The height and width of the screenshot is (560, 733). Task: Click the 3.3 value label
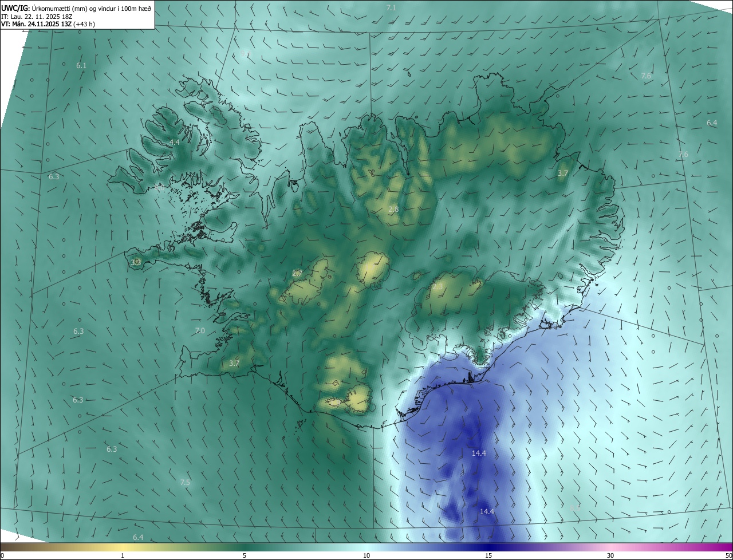136,262
